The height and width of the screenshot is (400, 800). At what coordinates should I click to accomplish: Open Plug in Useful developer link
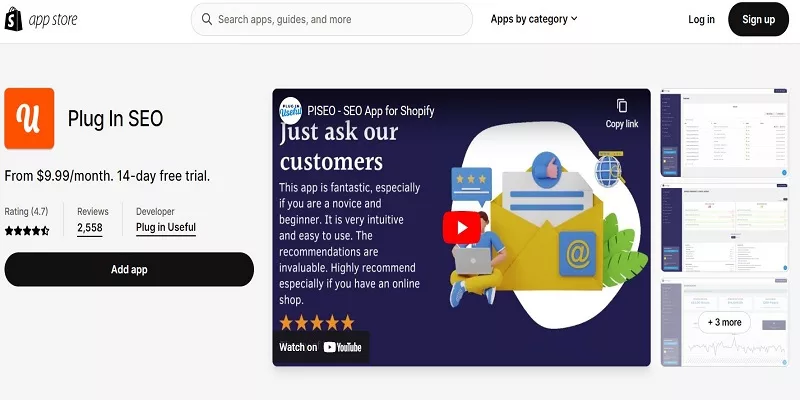(166, 228)
